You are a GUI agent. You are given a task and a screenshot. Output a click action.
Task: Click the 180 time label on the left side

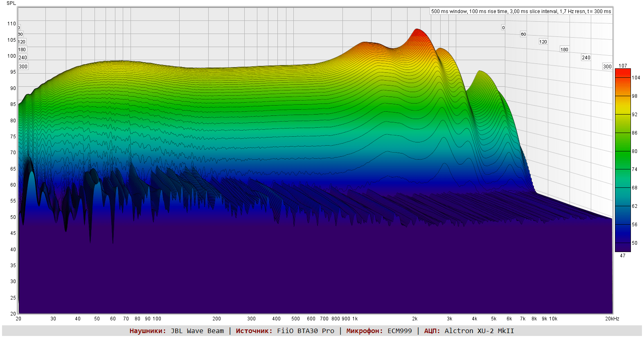(x=22, y=50)
